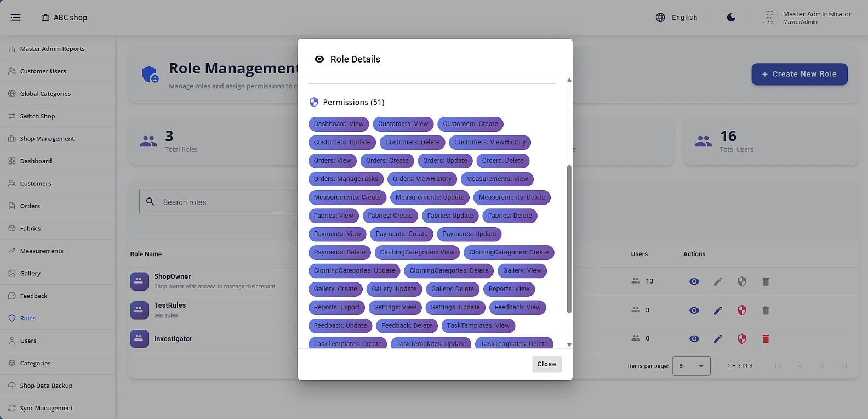Click the Gallery: Delete permission chip
Screen dimensions: 868x419
453,290
